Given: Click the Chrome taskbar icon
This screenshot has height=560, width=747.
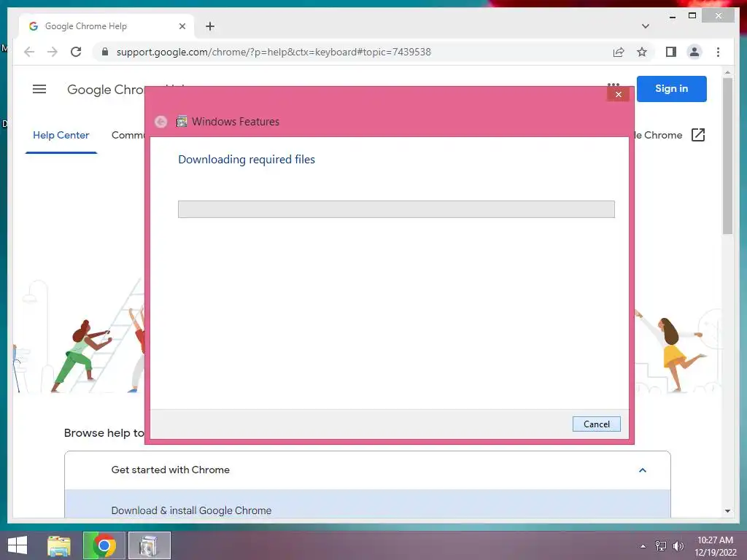Looking at the screenshot, I should (x=104, y=545).
